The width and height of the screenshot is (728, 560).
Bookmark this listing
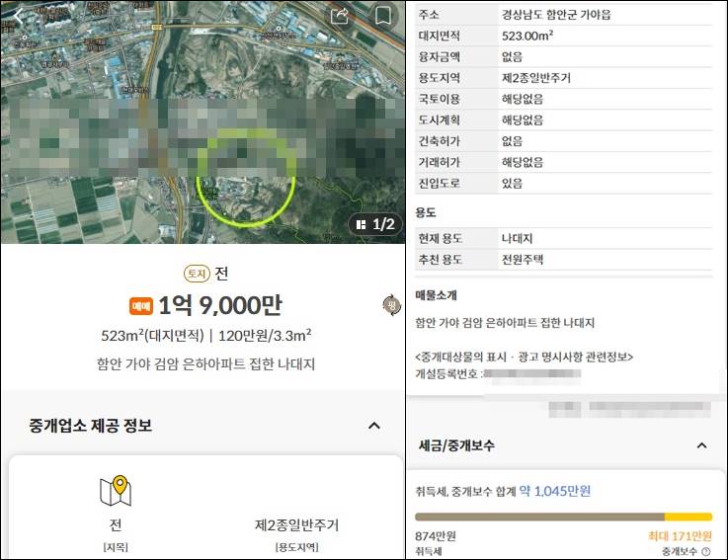382,16
